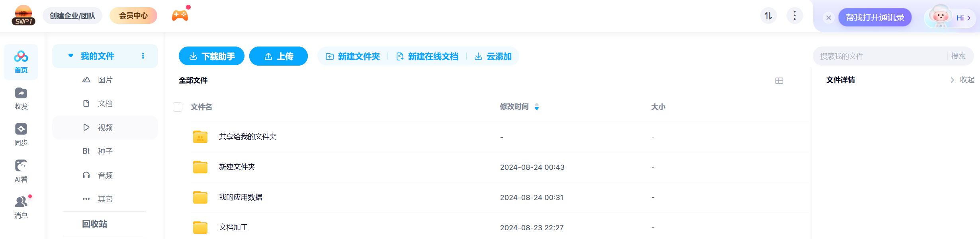The height and width of the screenshot is (239, 980).
Task: Open 消息 messages in the sidebar
Action: tap(21, 207)
